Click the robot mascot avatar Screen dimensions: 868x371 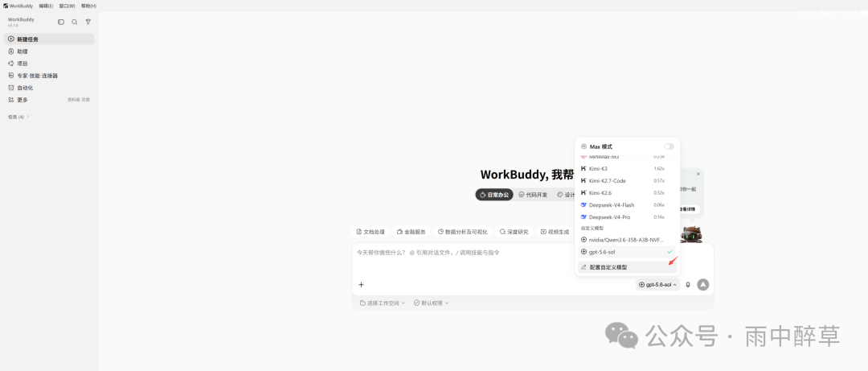[691, 234]
